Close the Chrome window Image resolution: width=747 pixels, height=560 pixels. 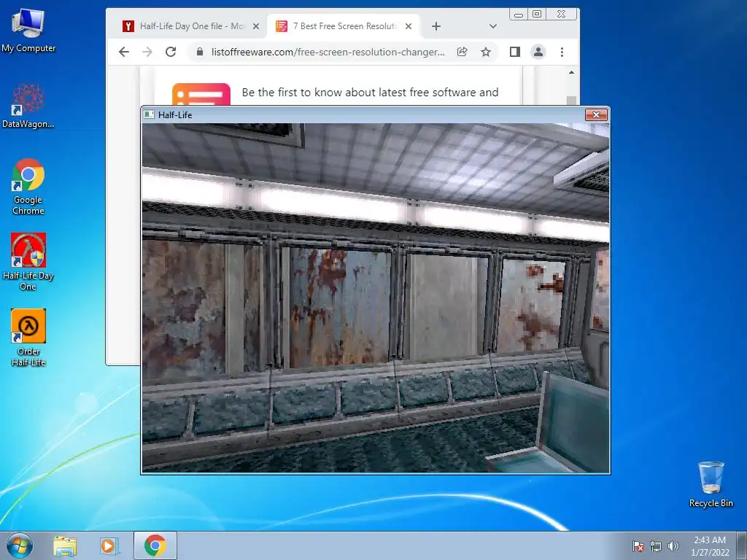click(x=561, y=15)
